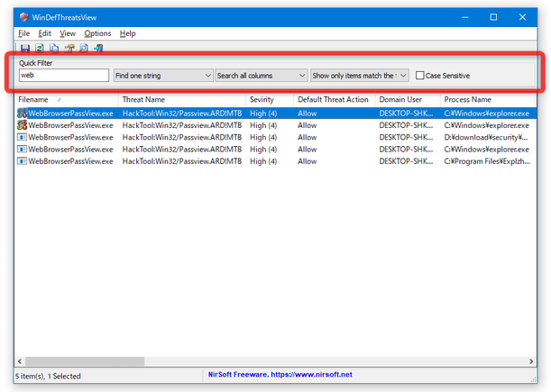Screen dimensions: 551x392
Task: Open the Search all columns dropdown
Action: [262, 76]
